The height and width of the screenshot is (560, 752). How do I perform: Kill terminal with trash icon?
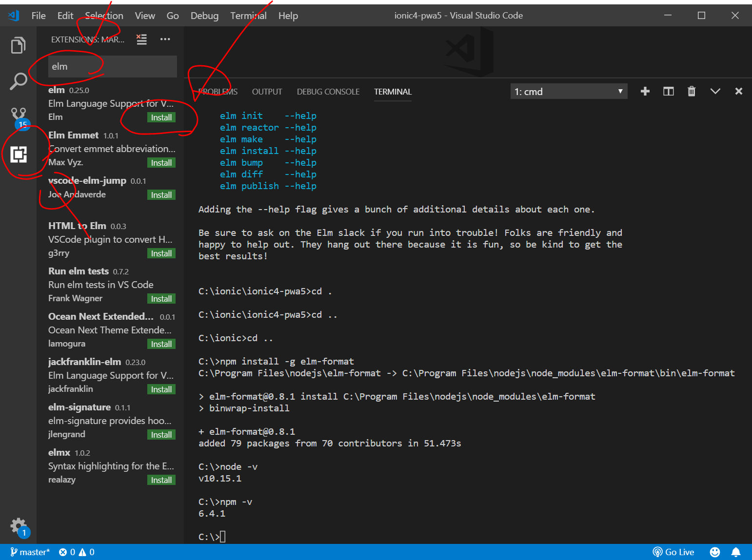coord(691,92)
